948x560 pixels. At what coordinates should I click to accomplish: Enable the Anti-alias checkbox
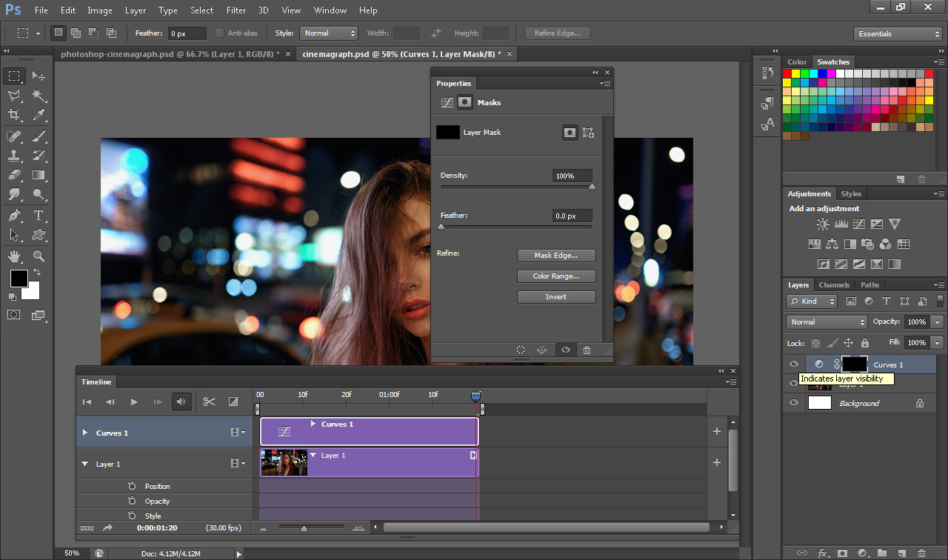click(x=219, y=33)
